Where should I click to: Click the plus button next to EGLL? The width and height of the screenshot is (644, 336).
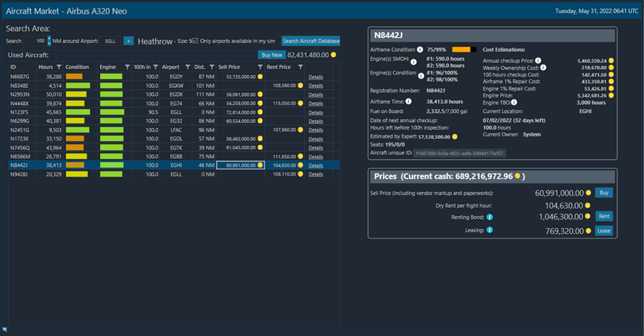pos(129,41)
